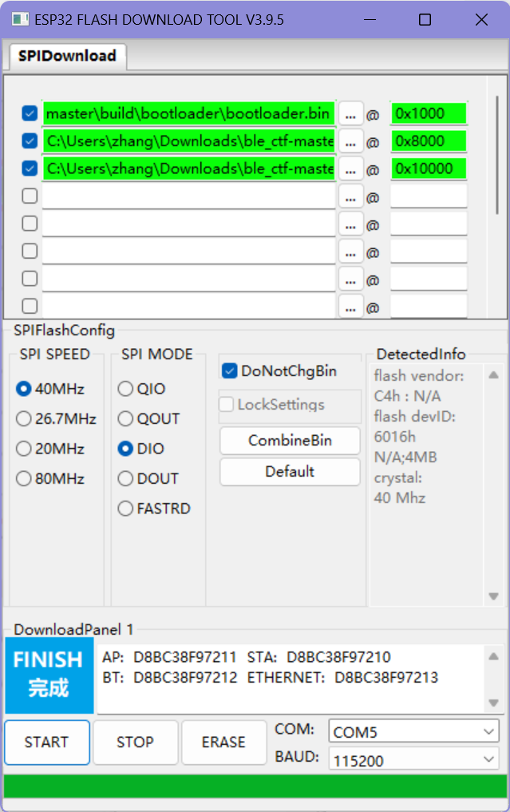Browse file for bootloader.bin row
The image size is (510, 812).
350,114
